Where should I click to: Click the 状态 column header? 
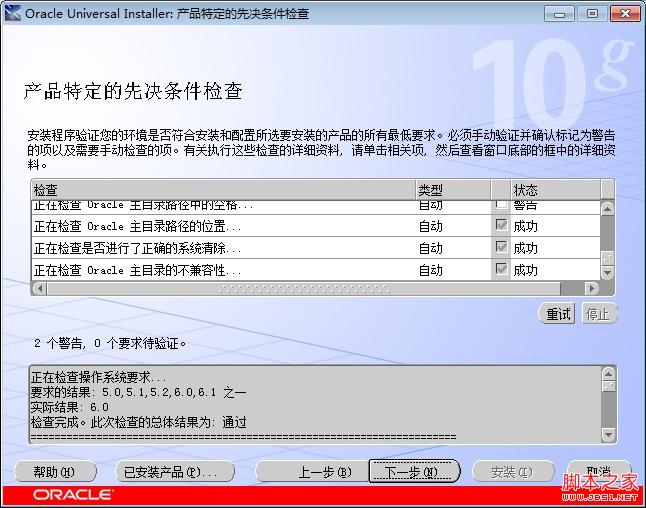[x=555, y=190]
